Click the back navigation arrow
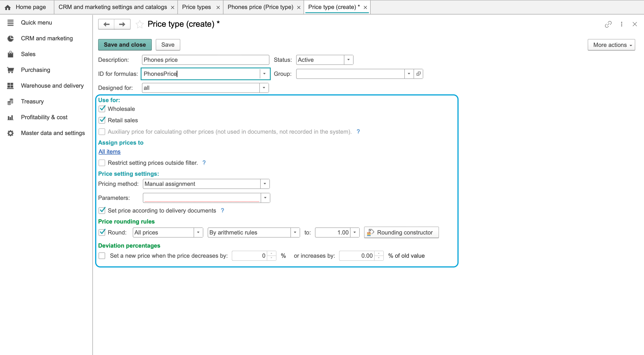 pos(106,24)
